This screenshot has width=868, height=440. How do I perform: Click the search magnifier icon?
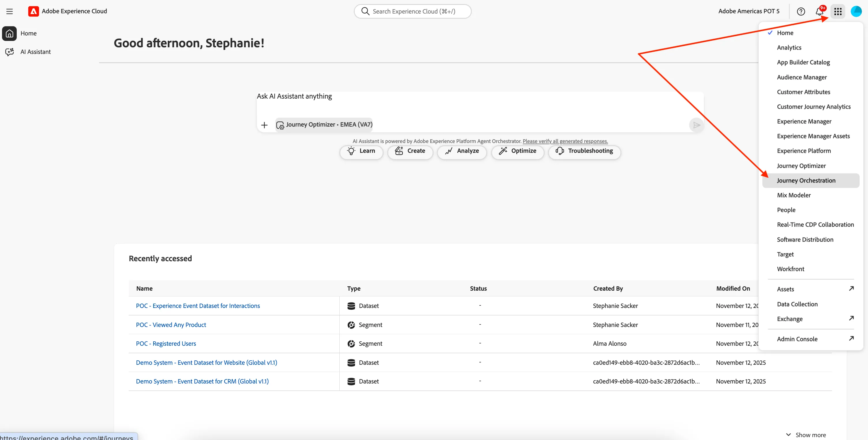click(x=365, y=12)
